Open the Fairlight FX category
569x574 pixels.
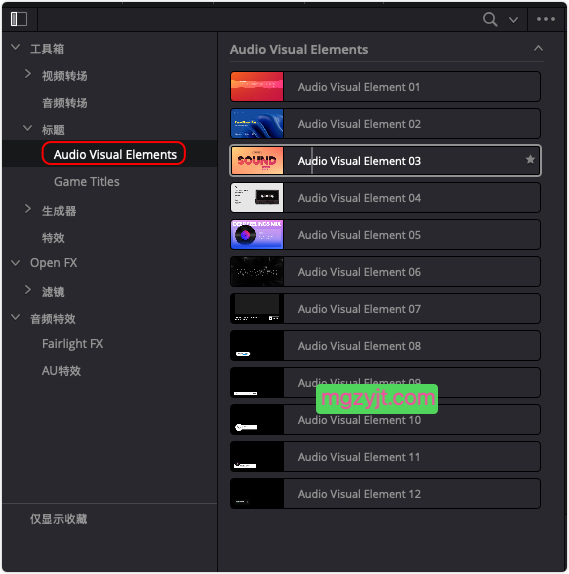pos(72,344)
